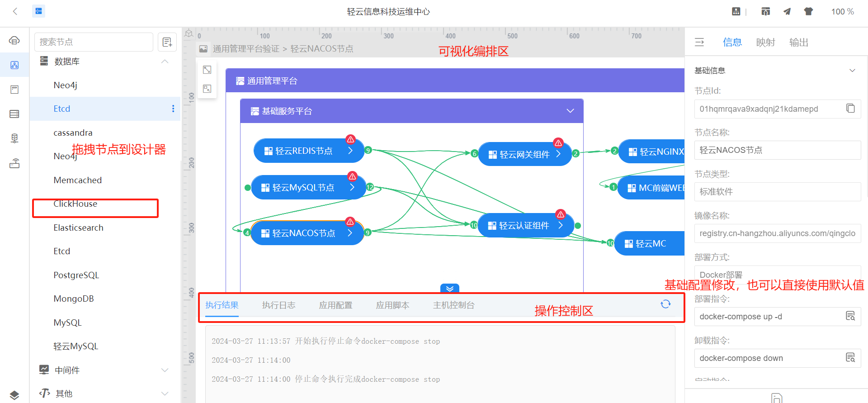868x403 pixels.
Task: Click the ruler corner origin icon
Action: (189, 33)
